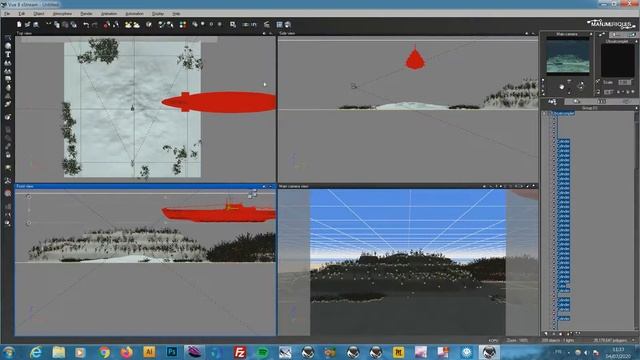Click the sun atmosphere icon in toolbar
This screenshot has height=360, width=640.
click(x=128, y=24)
